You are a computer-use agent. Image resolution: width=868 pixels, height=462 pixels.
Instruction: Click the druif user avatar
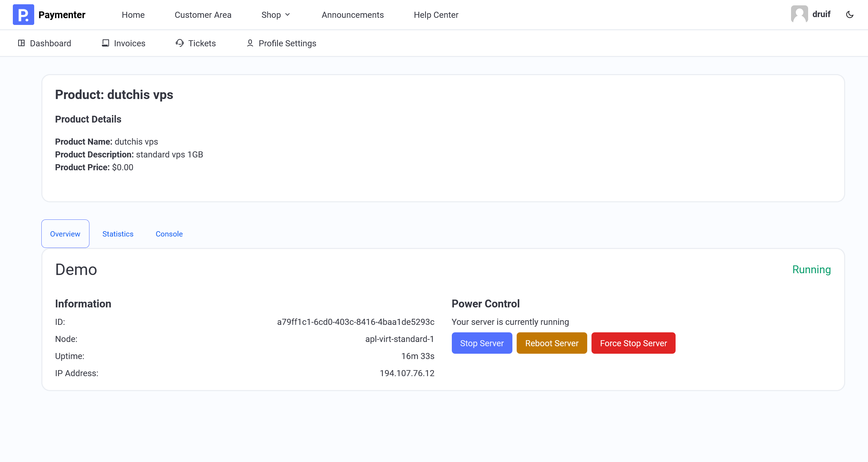(x=799, y=14)
